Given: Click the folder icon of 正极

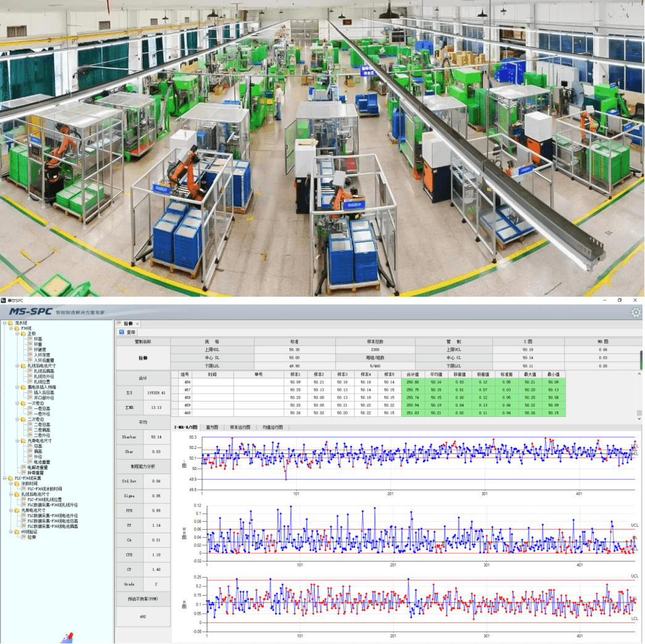Looking at the screenshot, I should pos(22,333).
